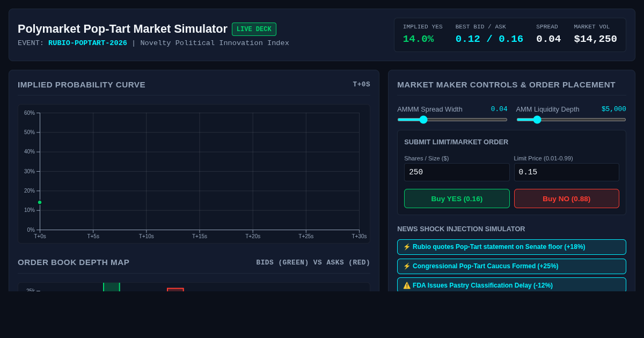644x338 pixels.
Task: Click the red ask bar in depth map
Action: (175, 290)
